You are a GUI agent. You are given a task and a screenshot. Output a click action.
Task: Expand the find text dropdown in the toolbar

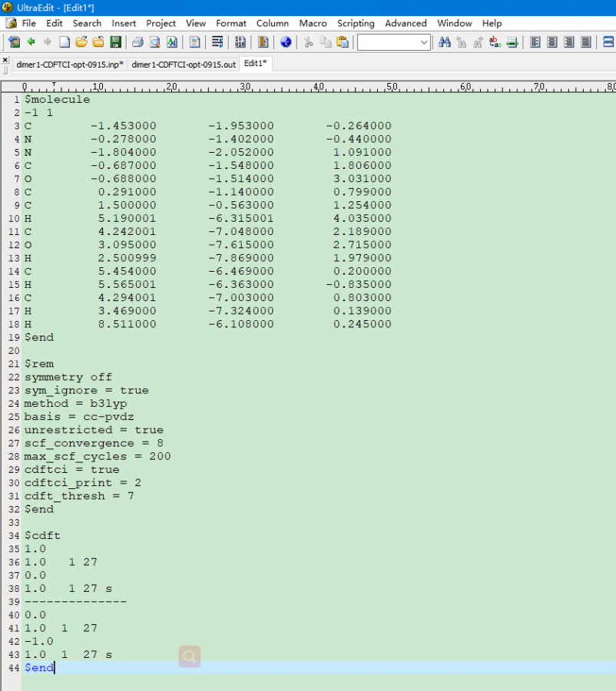coord(423,42)
